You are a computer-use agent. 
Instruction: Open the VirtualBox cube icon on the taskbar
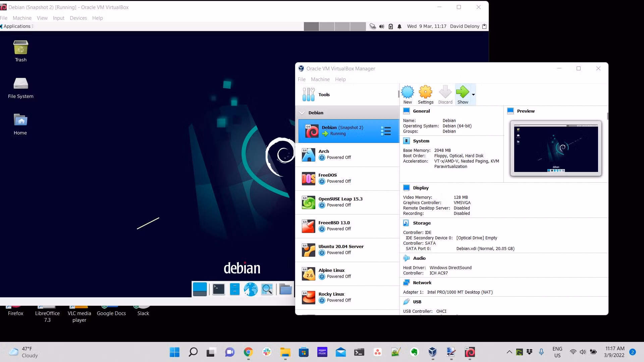click(432, 352)
